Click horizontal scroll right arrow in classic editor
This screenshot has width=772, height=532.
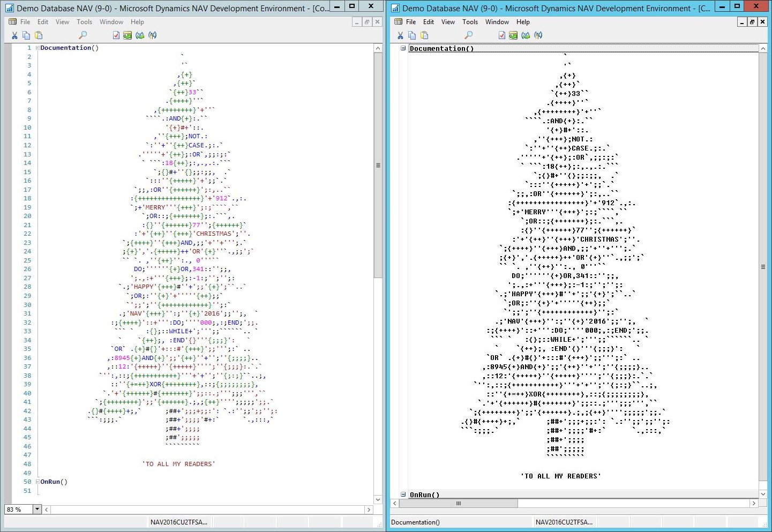tap(754, 503)
